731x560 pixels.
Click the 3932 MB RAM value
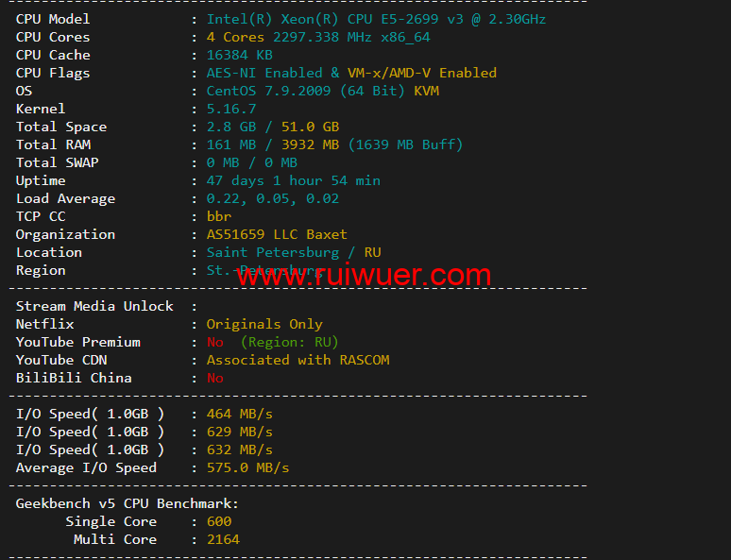pos(310,145)
